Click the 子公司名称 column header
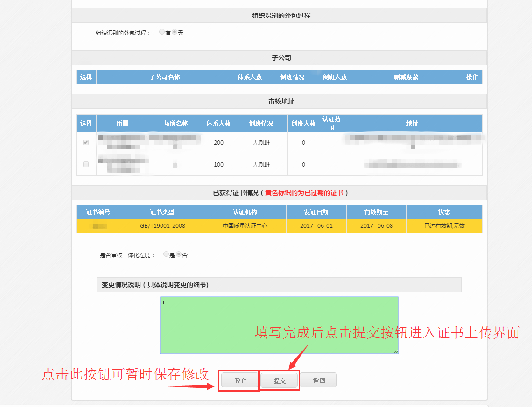The width and height of the screenshot is (532, 407). pos(165,77)
